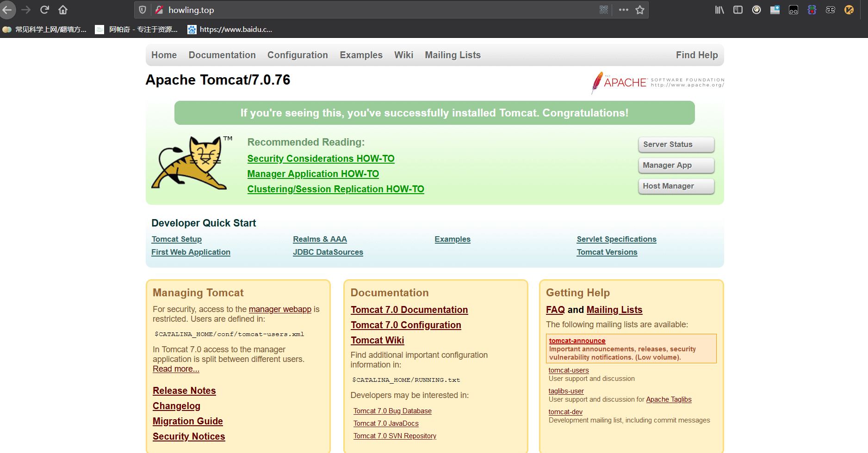Open Tomcat 7.0 Bug Database link
The height and width of the screenshot is (453, 868).
[392, 411]
